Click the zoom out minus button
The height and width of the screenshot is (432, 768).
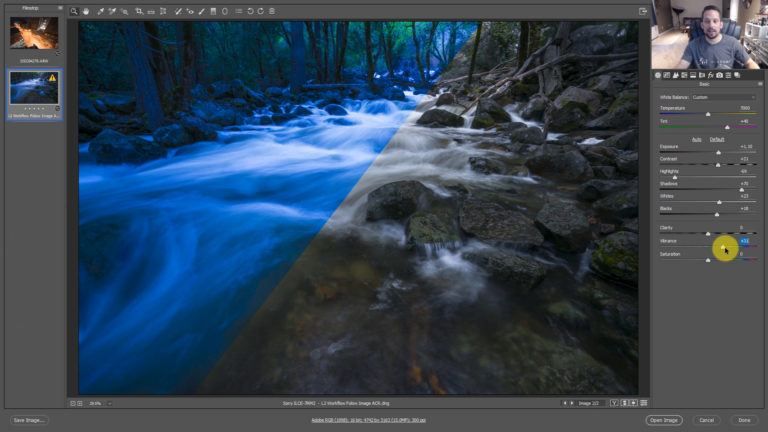(72, 404)
